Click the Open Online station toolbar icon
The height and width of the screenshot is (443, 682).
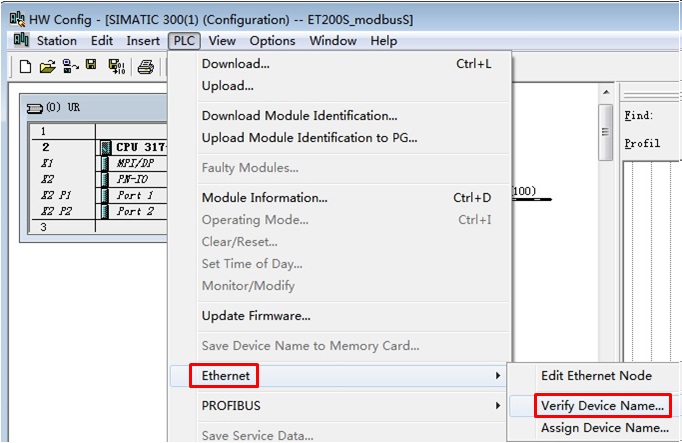pyautogui.click(x=70, y=67)
